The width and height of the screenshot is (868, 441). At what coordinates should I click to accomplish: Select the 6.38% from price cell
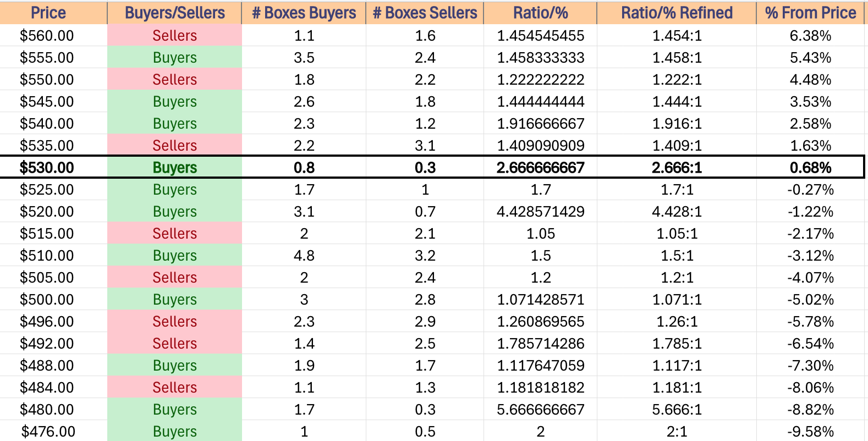click(810, 35)
